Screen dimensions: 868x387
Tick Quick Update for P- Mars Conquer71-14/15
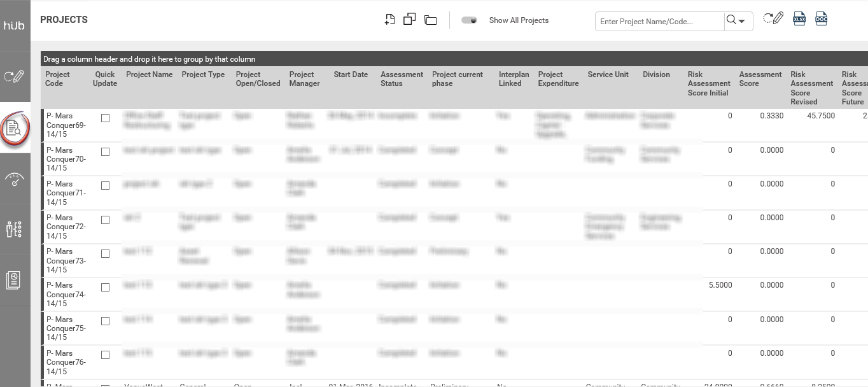click(106, 186)
